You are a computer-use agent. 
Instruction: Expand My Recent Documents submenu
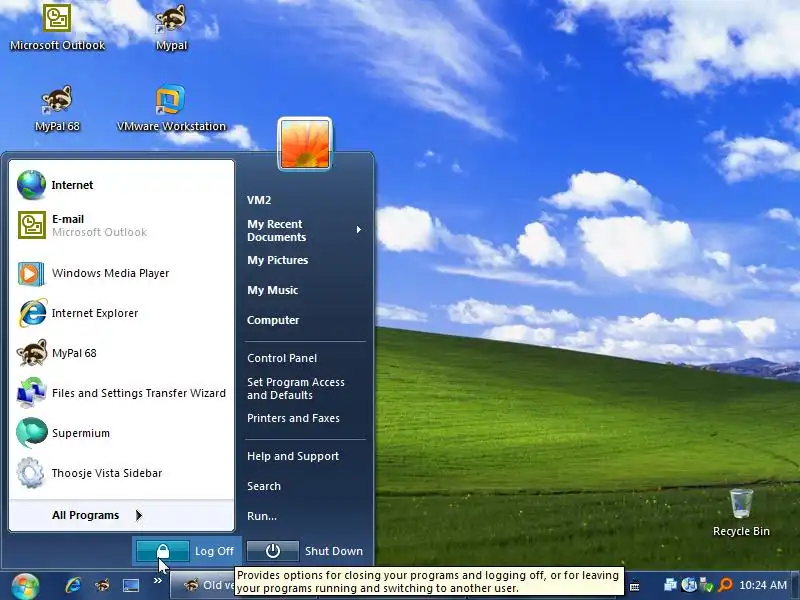tap(305, 230)
